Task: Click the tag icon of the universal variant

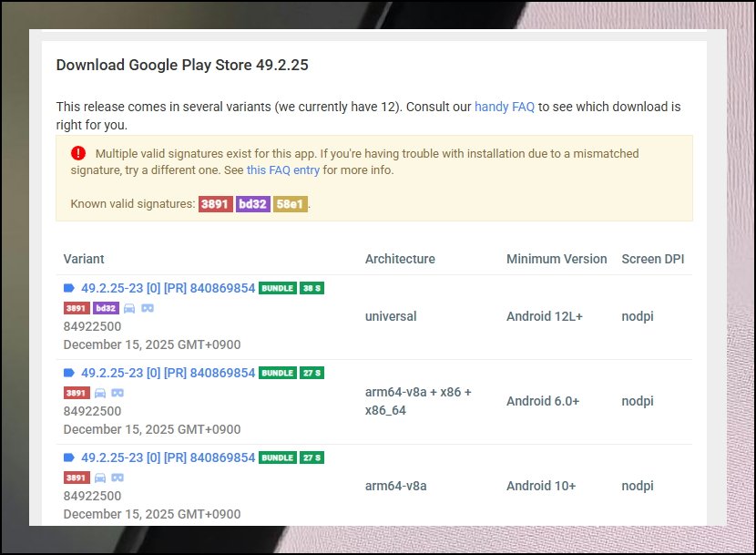Action: [69, 288]
